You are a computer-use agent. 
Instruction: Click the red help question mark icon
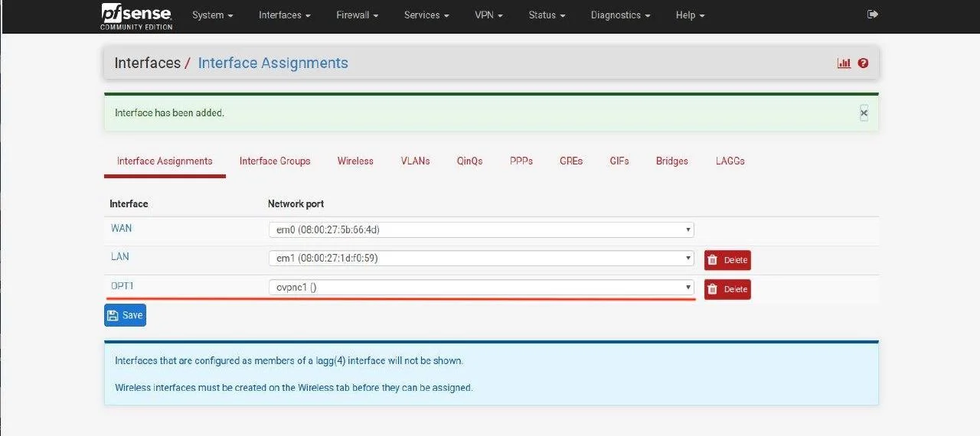pos(863,63)
